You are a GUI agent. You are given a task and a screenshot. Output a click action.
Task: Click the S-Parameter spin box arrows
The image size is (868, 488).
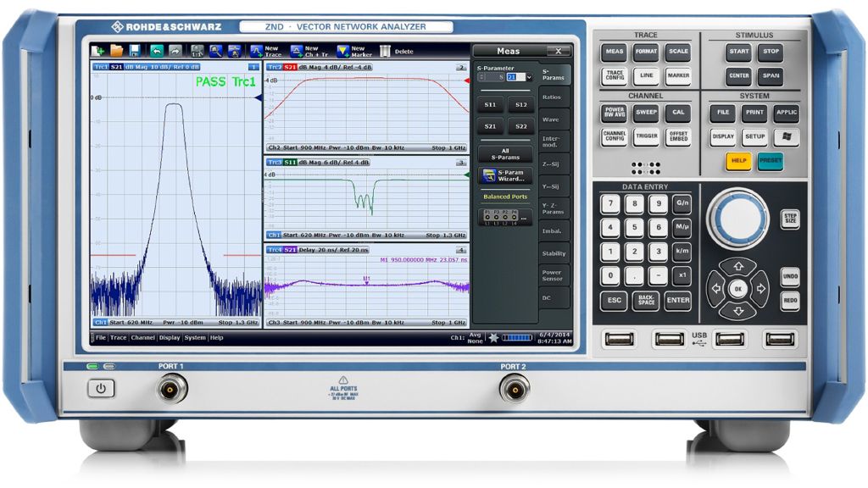[481, 77]
